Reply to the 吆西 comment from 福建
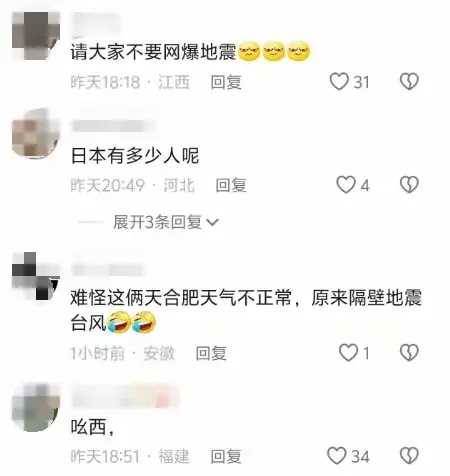Image resolution: width=450 pixels, height=476 pixels. pyautogui.click(x=226, y=456)
